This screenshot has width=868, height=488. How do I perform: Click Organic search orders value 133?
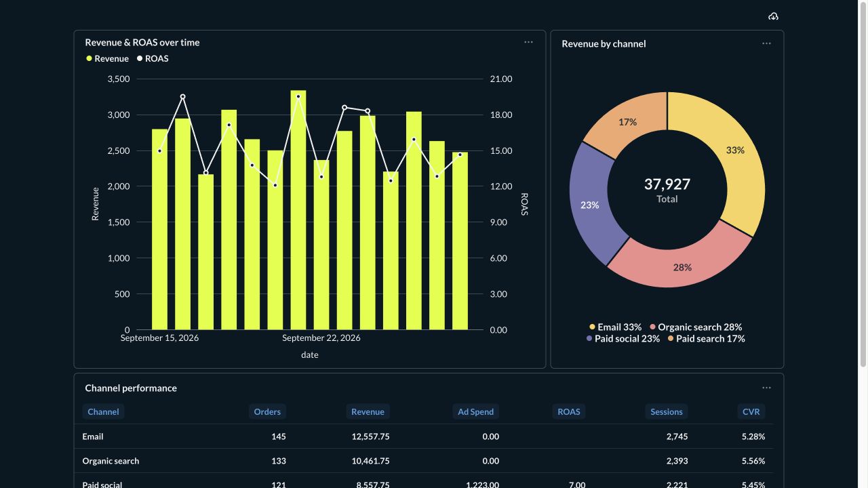pos(279,461)
